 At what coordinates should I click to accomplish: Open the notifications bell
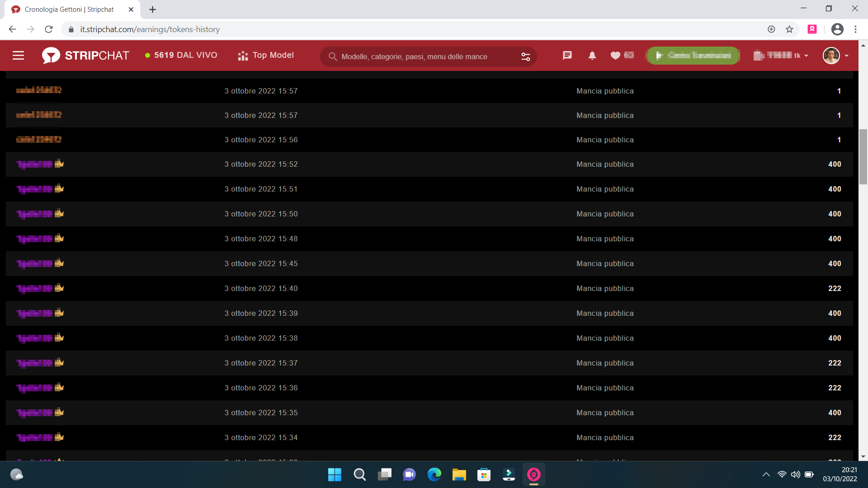pos(592,56)
